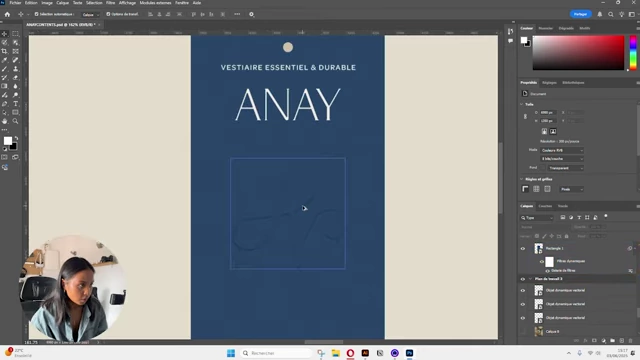Open the Affichage menu

127,3
